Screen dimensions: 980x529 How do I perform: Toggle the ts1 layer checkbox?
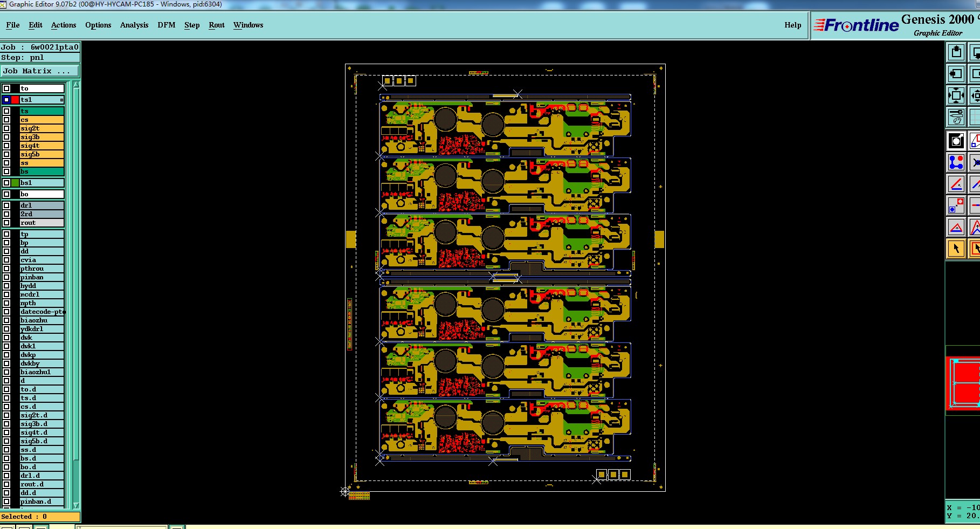pyautogui.click(x=6, y=100)
